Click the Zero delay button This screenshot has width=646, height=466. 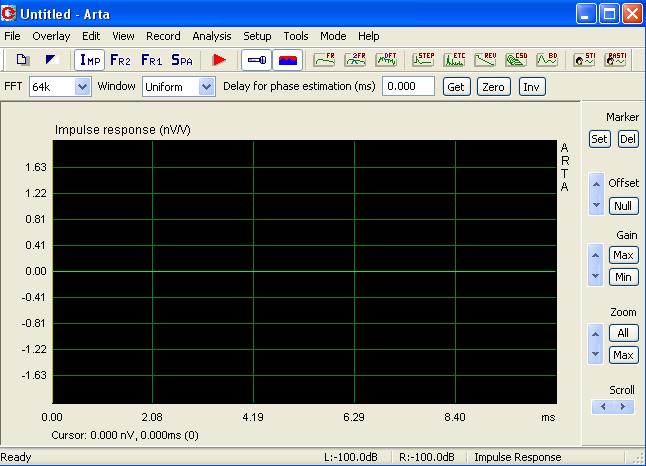pyautogui.click(x=494, y=87)
